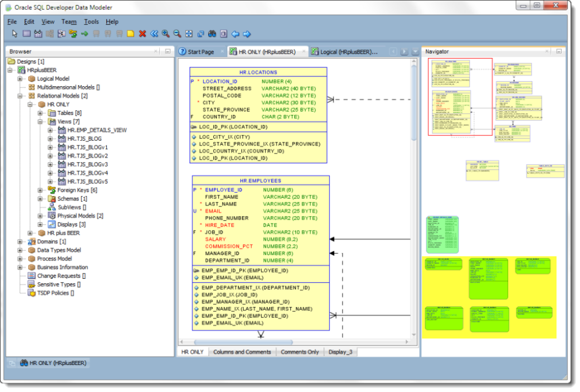Screen dimensions: 580x392
Task: Click the small icon left of bottom status tab
Action: click(x=12, y=363)
